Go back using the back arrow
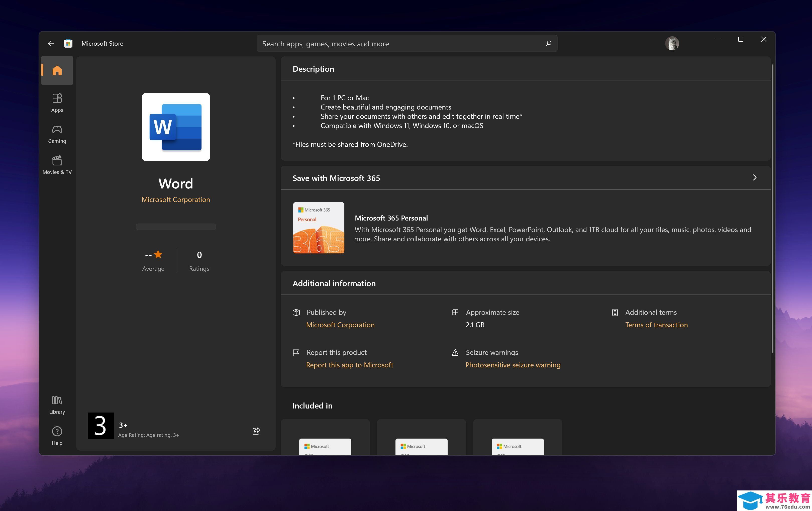This screenshot has height=511, width=812. [51, 43]
